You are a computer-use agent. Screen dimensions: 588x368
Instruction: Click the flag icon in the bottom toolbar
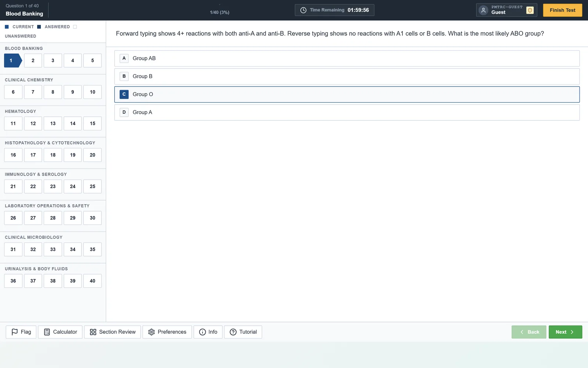click(x=15, y=332)
